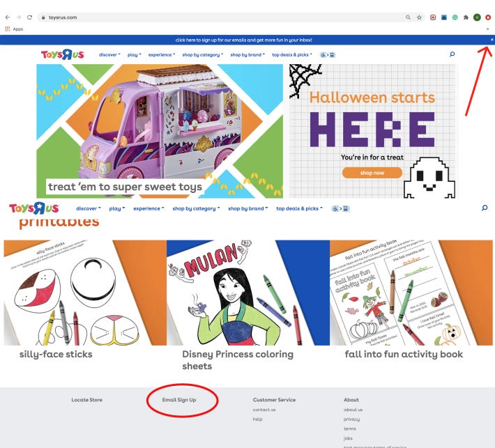
Task: Expand the top 'discover' dropdown menu
Action: pos(109,54)
